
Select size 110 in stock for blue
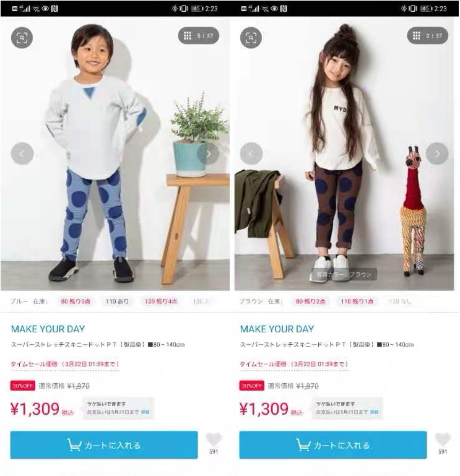(x=117, y=301)
